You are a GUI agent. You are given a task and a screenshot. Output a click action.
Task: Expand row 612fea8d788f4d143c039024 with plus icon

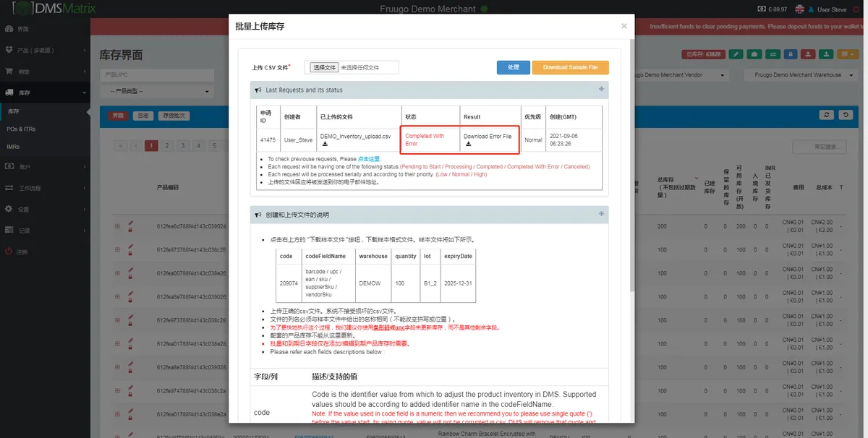point(117,226)
